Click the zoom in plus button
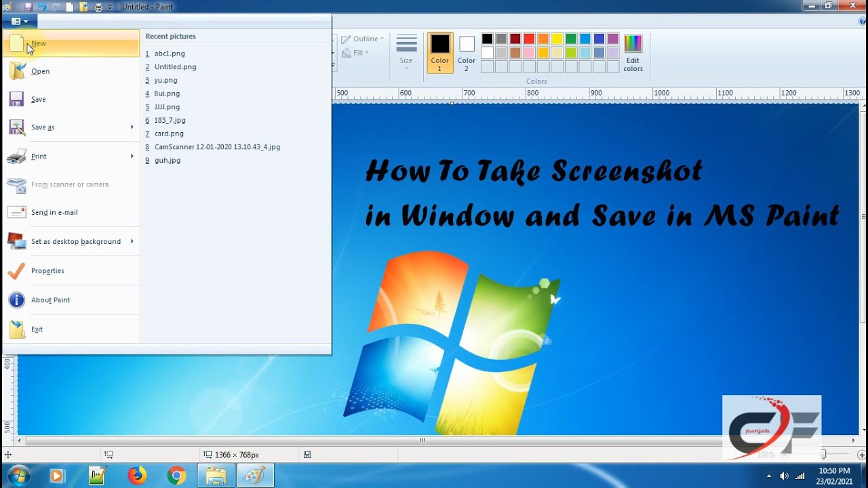The width and height of the screenshot is (868, 488). (x=861, y=455)
